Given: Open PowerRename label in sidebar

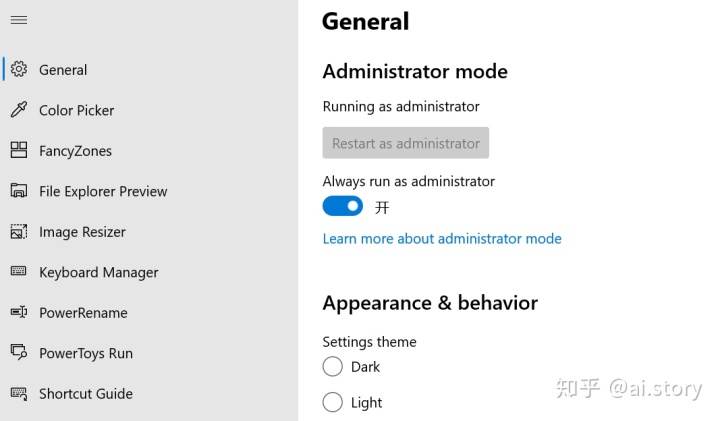Looking at the screenshot, I should click(84, 313).
